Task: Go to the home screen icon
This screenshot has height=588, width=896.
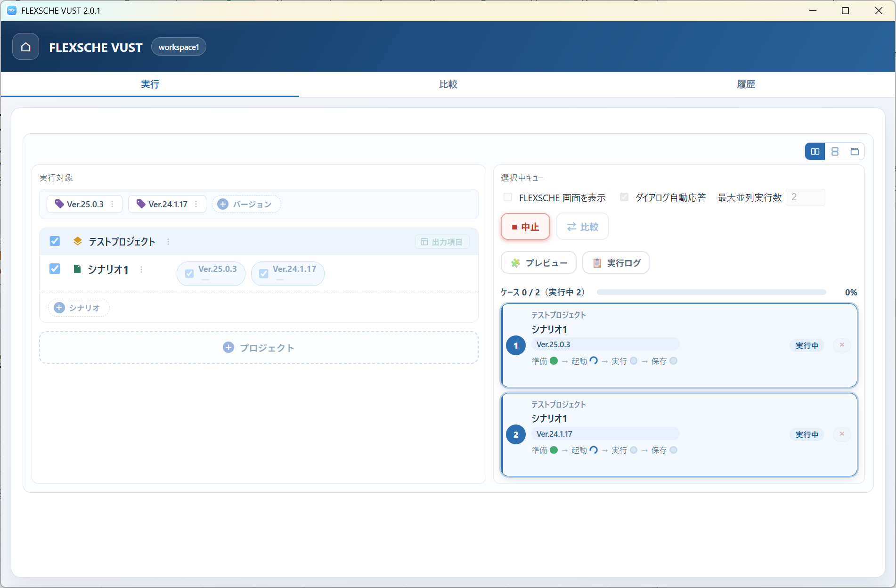Action: pyautogui.click(x=26, y=47)
